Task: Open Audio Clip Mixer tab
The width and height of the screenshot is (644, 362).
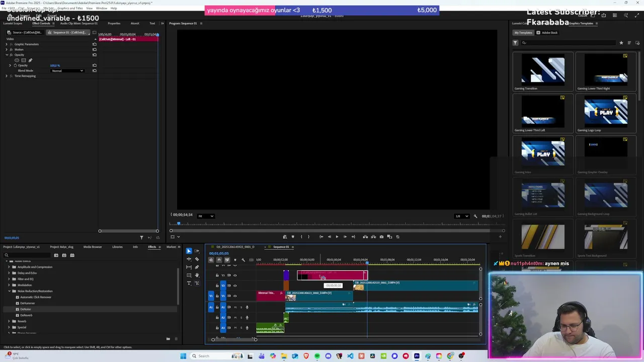Action: (78, 23)
